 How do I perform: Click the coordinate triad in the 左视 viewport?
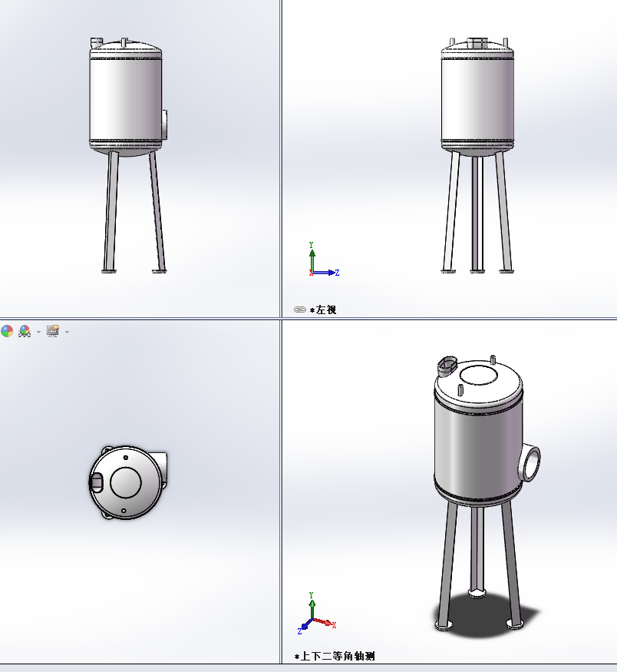[324, 260]
